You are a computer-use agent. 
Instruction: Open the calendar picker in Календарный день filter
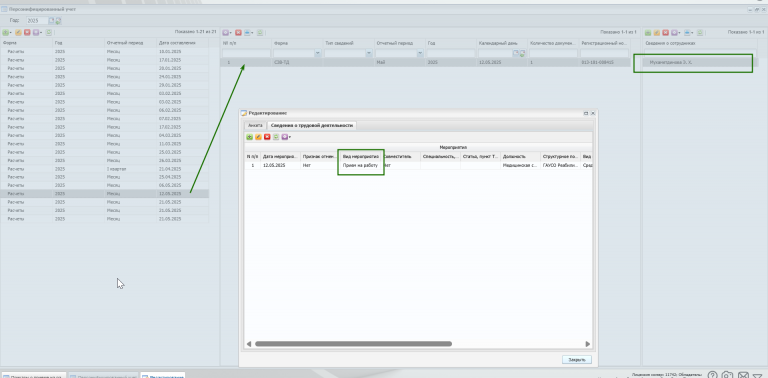(516, 53)
